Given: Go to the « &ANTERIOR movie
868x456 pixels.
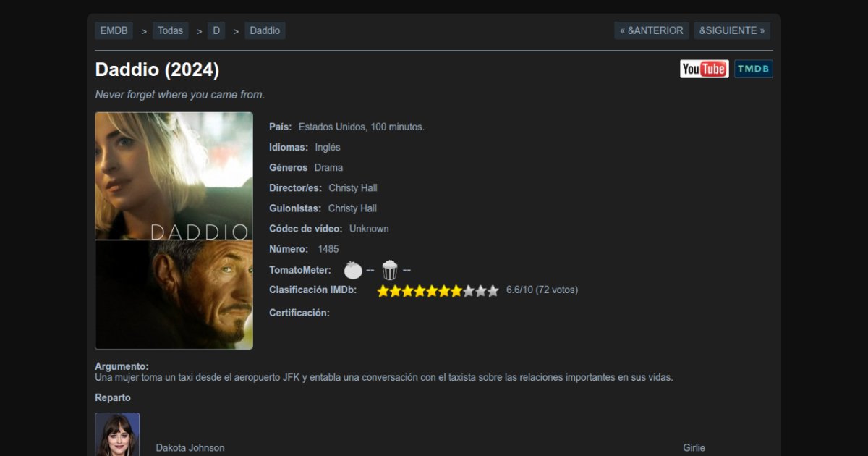Looking at the screenshot, I should point(652,30).
